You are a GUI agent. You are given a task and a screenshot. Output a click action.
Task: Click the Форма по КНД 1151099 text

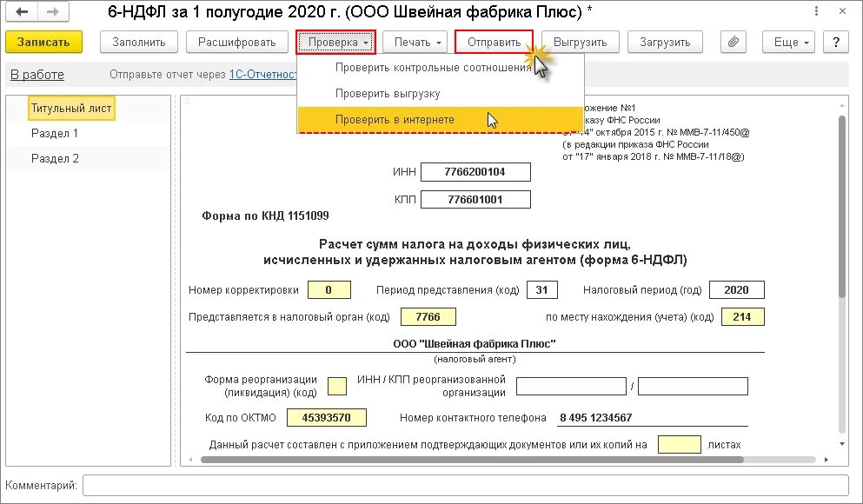point(265,216)
